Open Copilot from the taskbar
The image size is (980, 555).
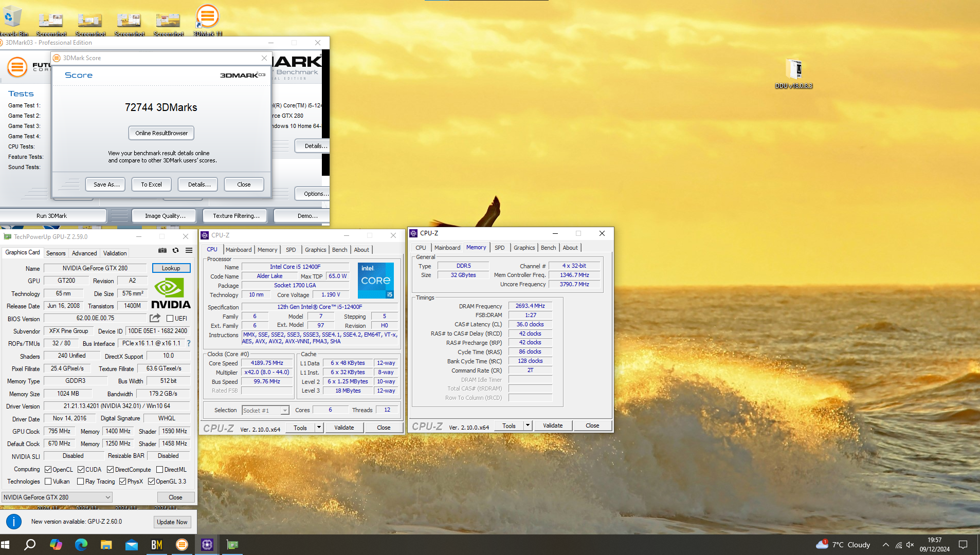pyautogui.click(x=56, y=545)
